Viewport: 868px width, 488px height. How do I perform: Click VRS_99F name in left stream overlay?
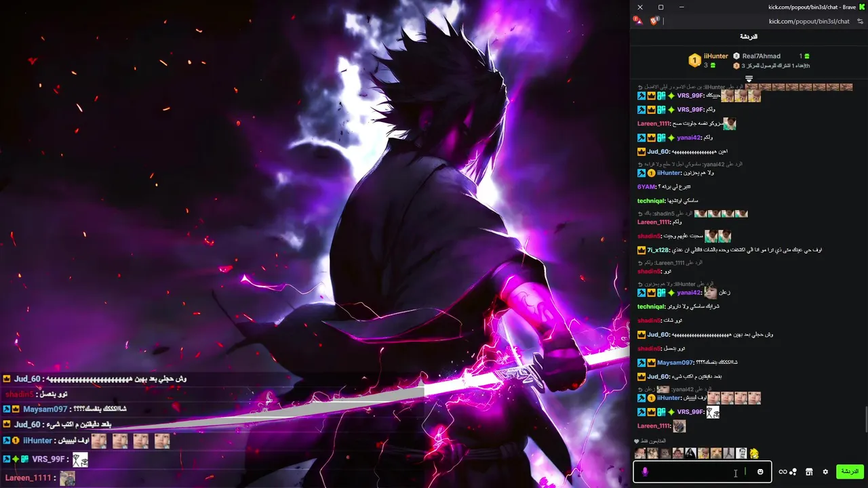click(48, 460)
